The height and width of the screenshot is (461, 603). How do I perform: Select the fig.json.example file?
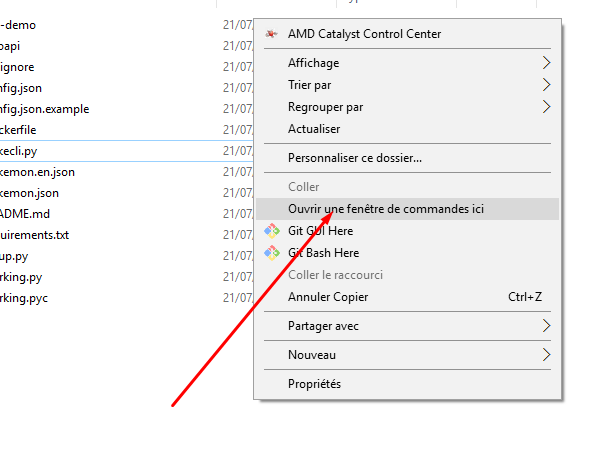pyautogui.click(x=45, y=109)
